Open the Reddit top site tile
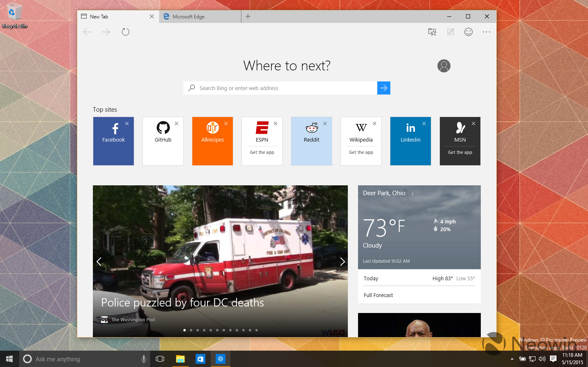 [311, 141]
